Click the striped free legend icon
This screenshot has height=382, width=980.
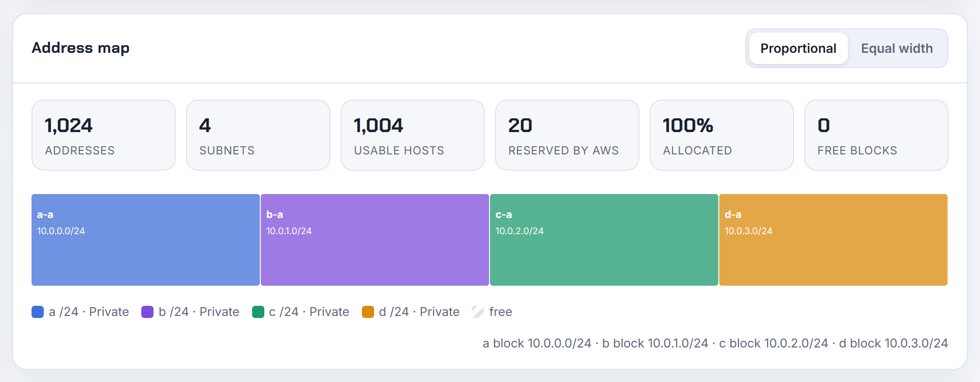[x=478, y=312]
